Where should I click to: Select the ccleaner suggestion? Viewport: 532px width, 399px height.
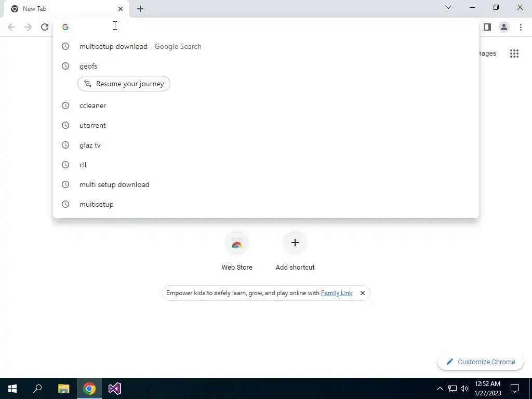(266, 105)
